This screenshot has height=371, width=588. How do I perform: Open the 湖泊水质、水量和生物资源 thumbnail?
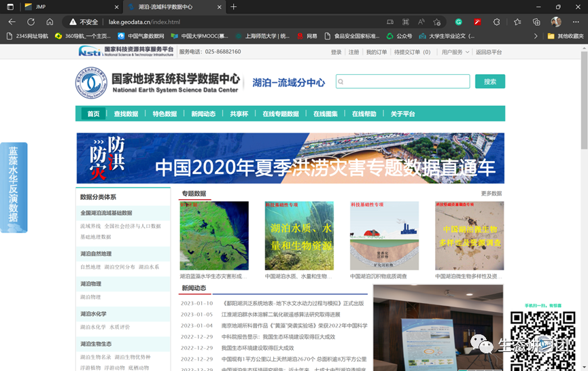pos(299,236)
